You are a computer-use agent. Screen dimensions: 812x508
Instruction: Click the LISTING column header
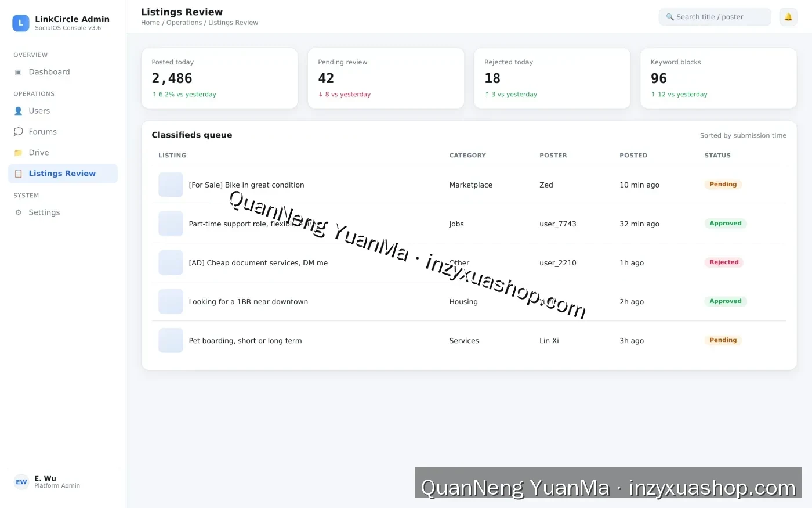point(172,156)
